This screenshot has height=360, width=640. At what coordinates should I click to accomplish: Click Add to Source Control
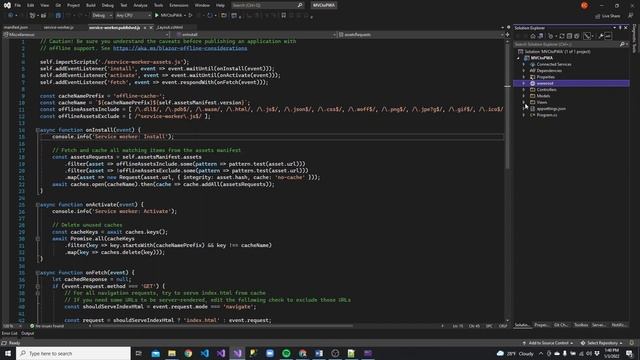(x=548, y=343)
